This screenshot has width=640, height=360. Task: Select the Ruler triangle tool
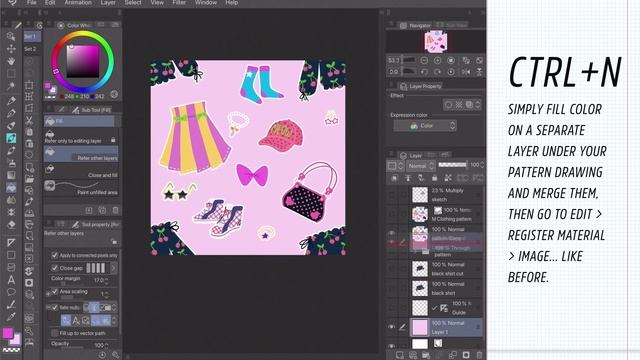click(x=11, y=243)
